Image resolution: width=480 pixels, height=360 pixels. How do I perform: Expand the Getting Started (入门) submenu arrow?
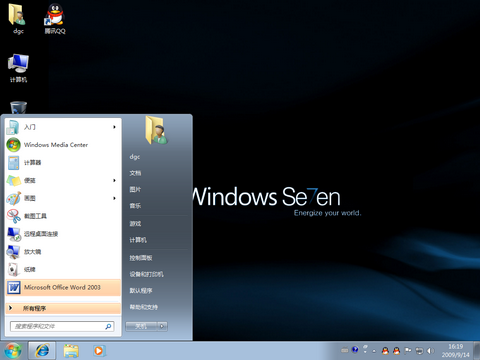click(114, 127)
